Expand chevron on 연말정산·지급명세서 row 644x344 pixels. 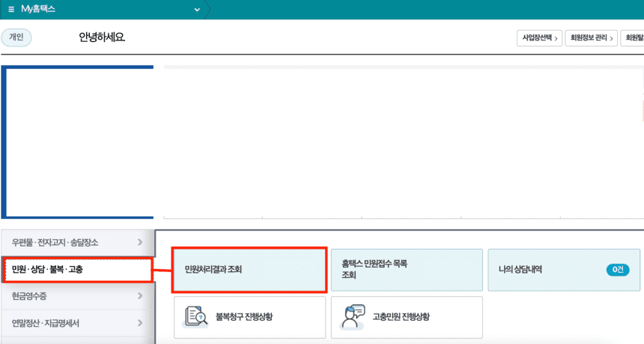click(x=140, y=323)
